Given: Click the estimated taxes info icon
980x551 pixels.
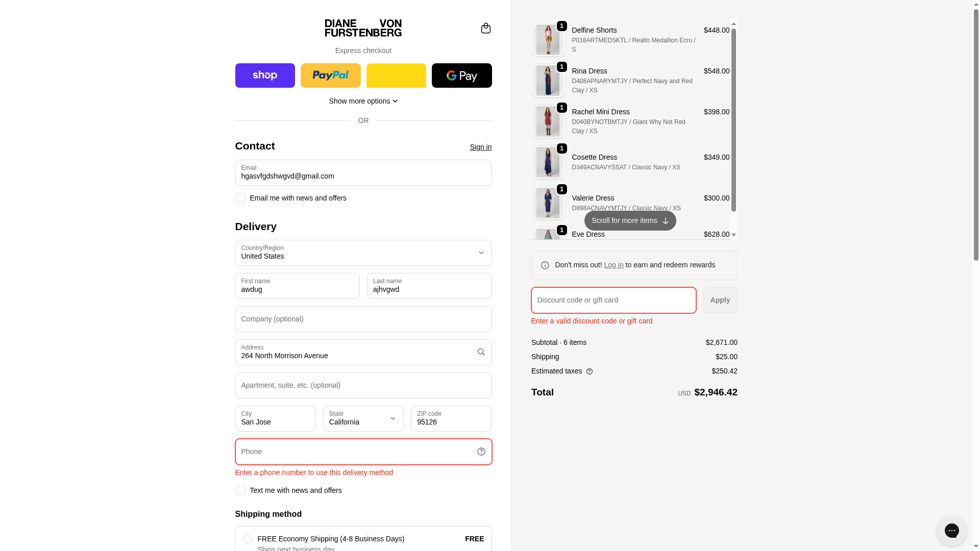Looking at the screenshot, I should pyautogui.click(x=590, y=371).
